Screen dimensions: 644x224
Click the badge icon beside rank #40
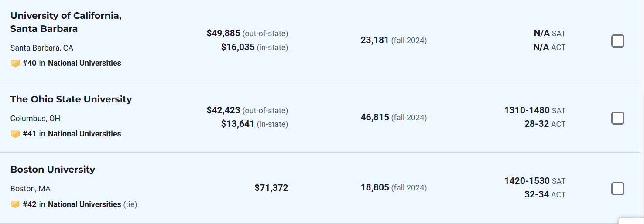(x=15, y=64)
